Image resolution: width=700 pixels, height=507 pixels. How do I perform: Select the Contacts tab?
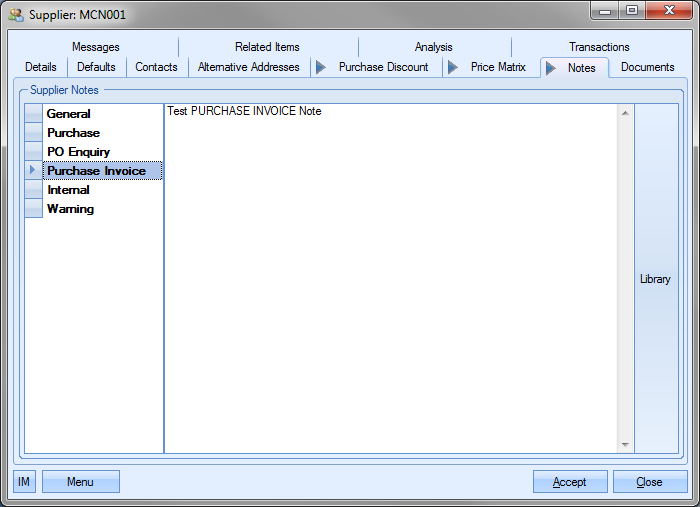click(x=156, y=67)
